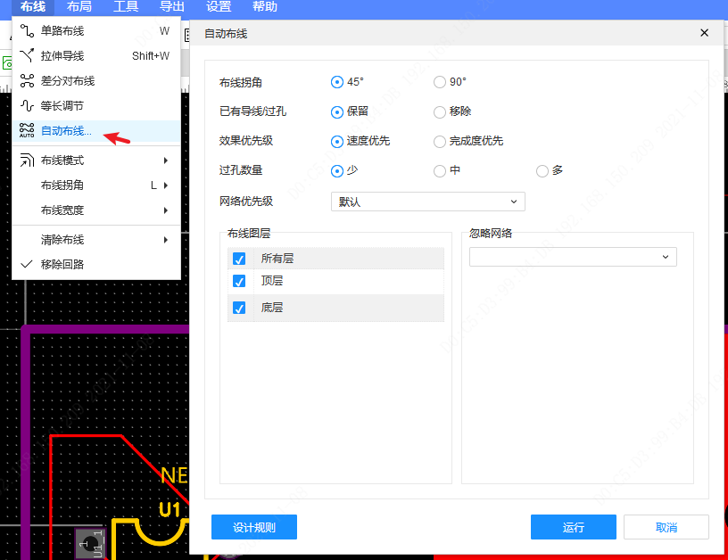Click the 取消 button
The width and height of the screenshot is (728, 560).
coord(666,527)
